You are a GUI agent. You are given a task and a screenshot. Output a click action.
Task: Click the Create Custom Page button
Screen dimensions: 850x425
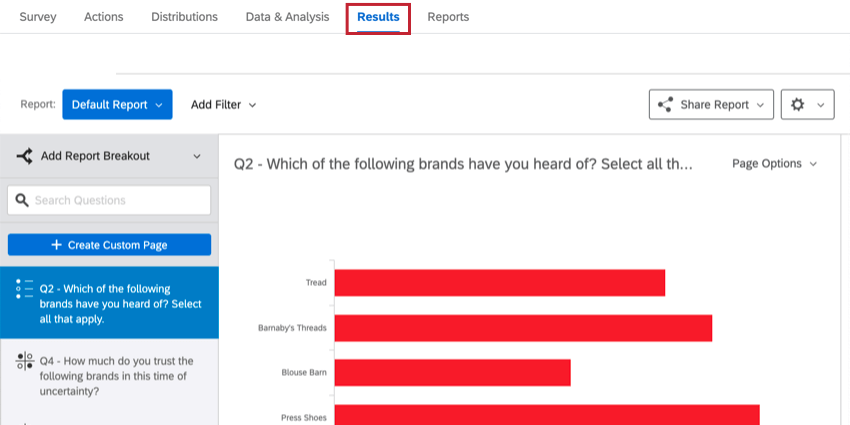tap(109, 245)
